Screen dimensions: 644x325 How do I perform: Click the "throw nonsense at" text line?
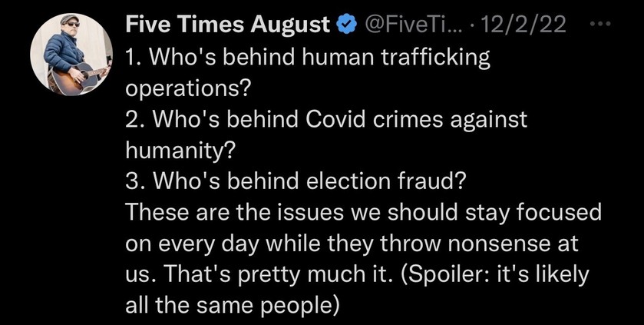(x=478, y=244)
